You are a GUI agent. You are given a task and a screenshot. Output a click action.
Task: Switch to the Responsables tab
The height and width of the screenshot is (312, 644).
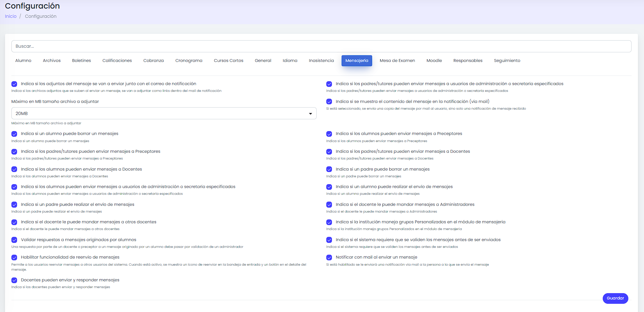468,61
